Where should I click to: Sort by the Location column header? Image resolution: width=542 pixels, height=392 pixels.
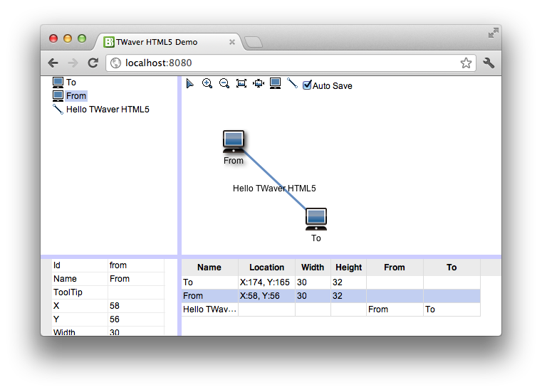click(x=266, y=267)
